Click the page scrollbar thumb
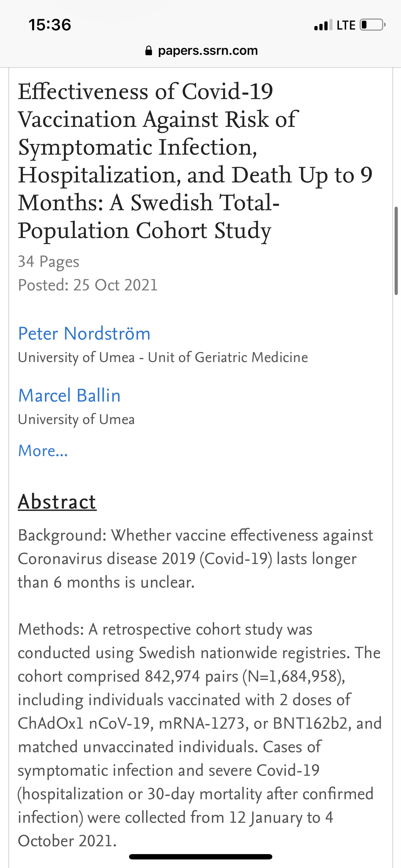Image resolution: width=401 pixels, height=868 pixels. point(396,250)
